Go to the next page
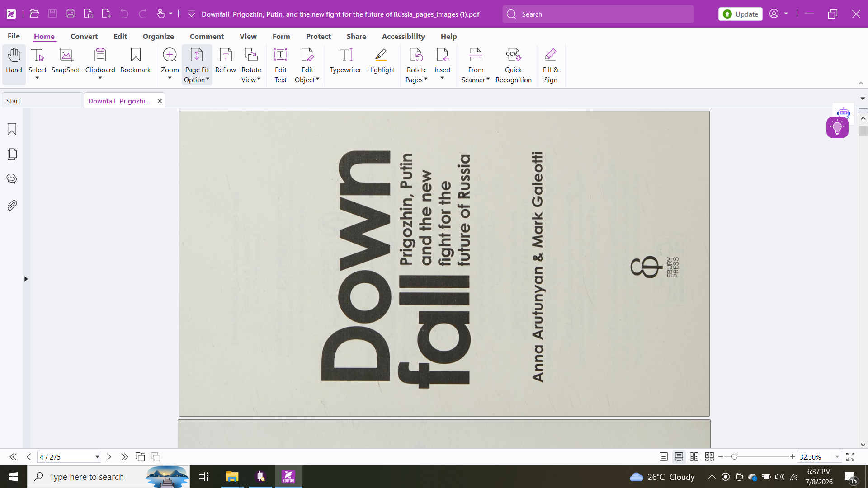Image resolution: width=868 pixels, height=488 pixels. [109, 457]
